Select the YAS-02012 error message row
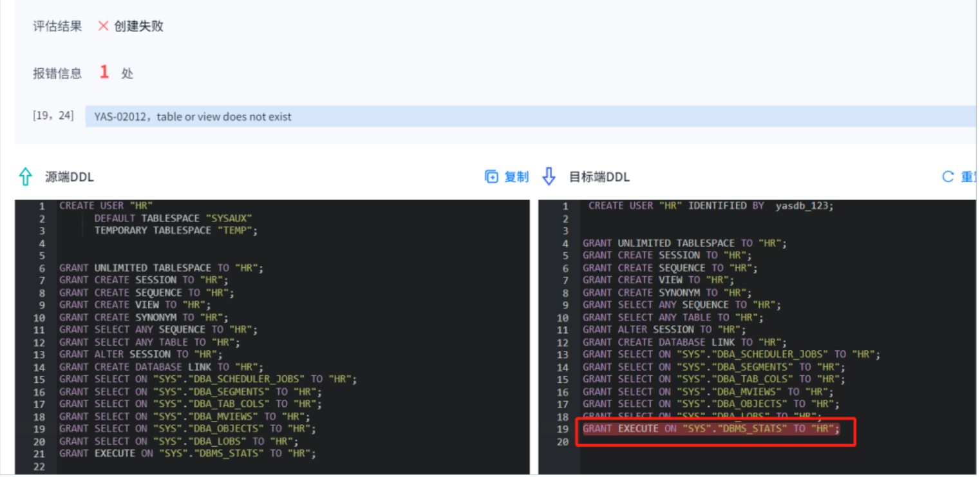This screenshot has height=477, width=980. [x=531, y=117]
